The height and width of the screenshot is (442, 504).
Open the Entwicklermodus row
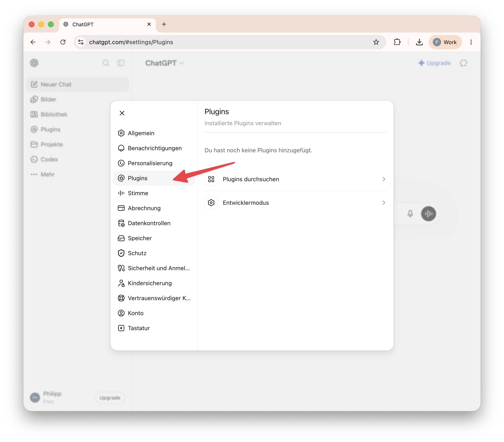(295, 203)
